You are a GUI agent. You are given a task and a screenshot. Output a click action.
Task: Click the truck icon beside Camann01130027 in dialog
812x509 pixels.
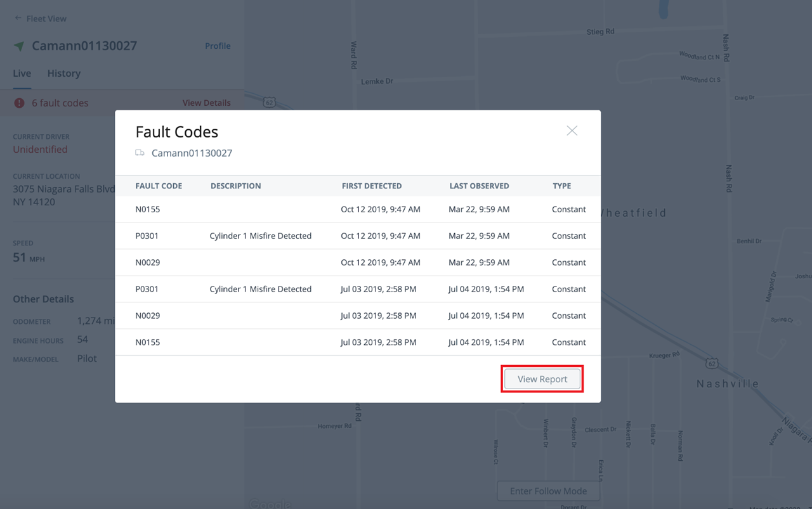pyautogui.click(x=140, y=153)
